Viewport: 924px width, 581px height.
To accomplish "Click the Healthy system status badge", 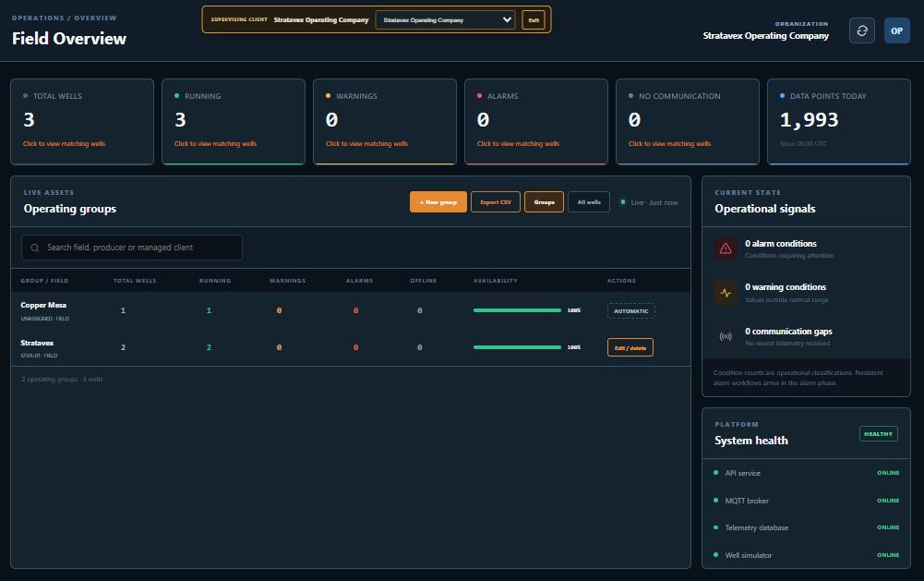I will pyautogui.click(x=878, y=434).
